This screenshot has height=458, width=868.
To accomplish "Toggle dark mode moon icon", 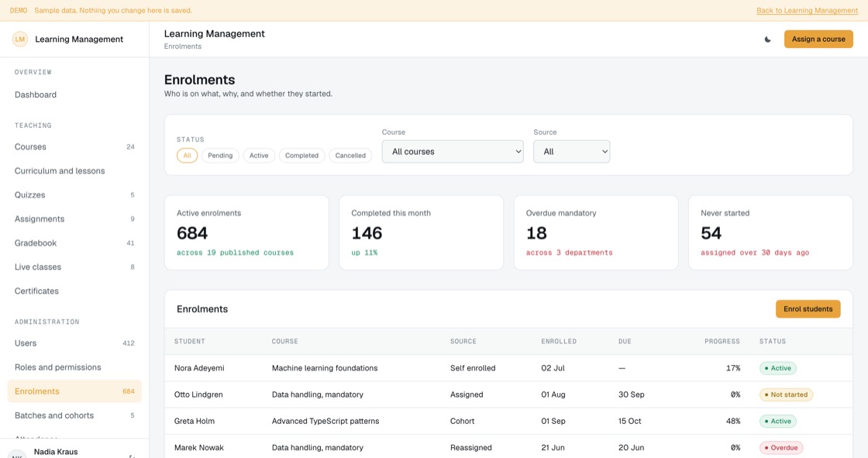I will point(767,40).
